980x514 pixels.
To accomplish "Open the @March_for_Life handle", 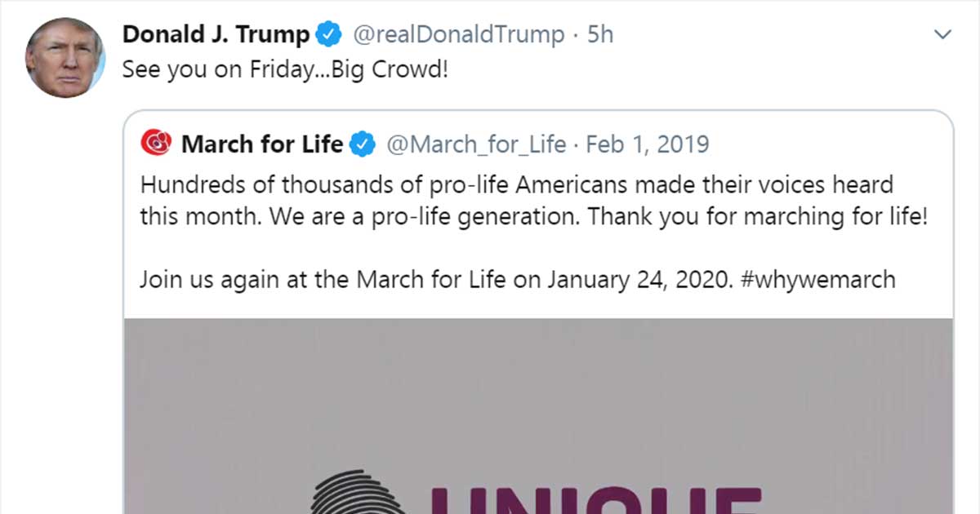I will click(x=475, y=144).
